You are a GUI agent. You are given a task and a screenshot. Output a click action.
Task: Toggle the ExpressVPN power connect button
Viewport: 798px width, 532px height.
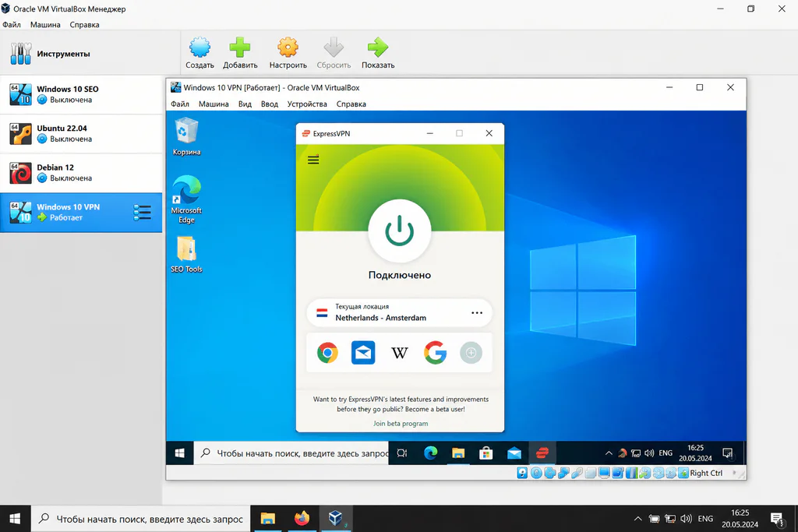[x=400, y=231]
